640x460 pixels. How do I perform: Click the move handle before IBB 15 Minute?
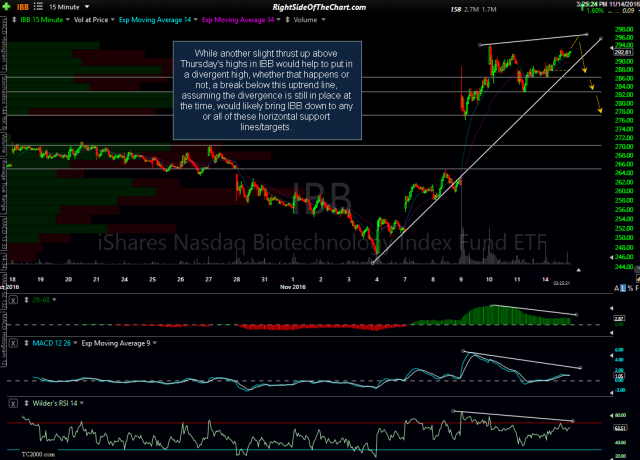pyautogui.click(x=14, y=20)
